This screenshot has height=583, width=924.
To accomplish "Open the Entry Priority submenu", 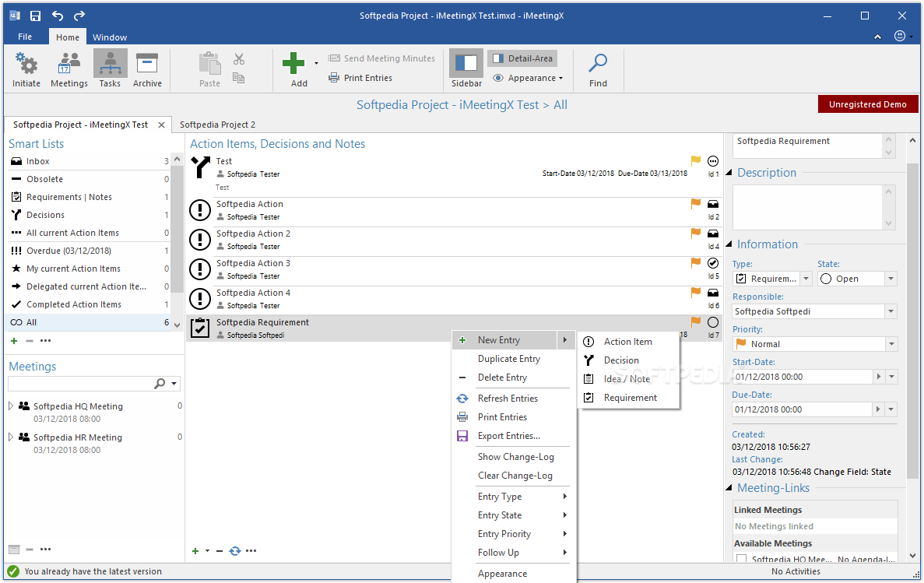I will [x=513, y=533].
